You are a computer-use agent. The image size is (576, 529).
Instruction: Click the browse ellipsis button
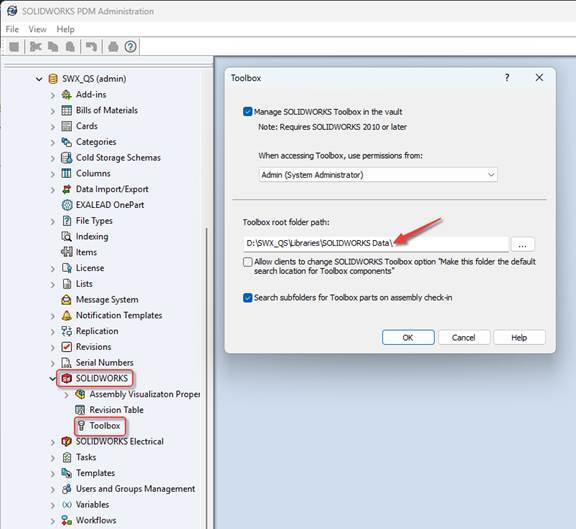523,244
